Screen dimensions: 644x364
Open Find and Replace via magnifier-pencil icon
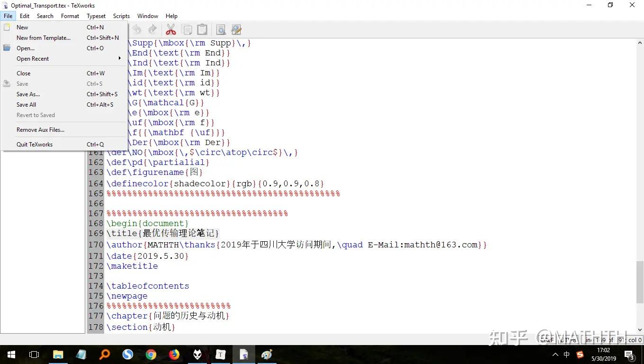(x=236, y=29)
